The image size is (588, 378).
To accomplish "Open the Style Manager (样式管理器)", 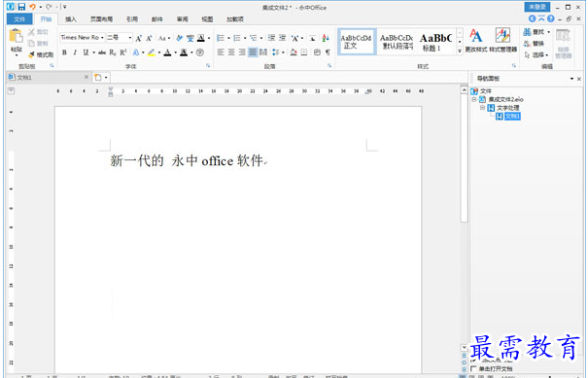I will point(502,40).
